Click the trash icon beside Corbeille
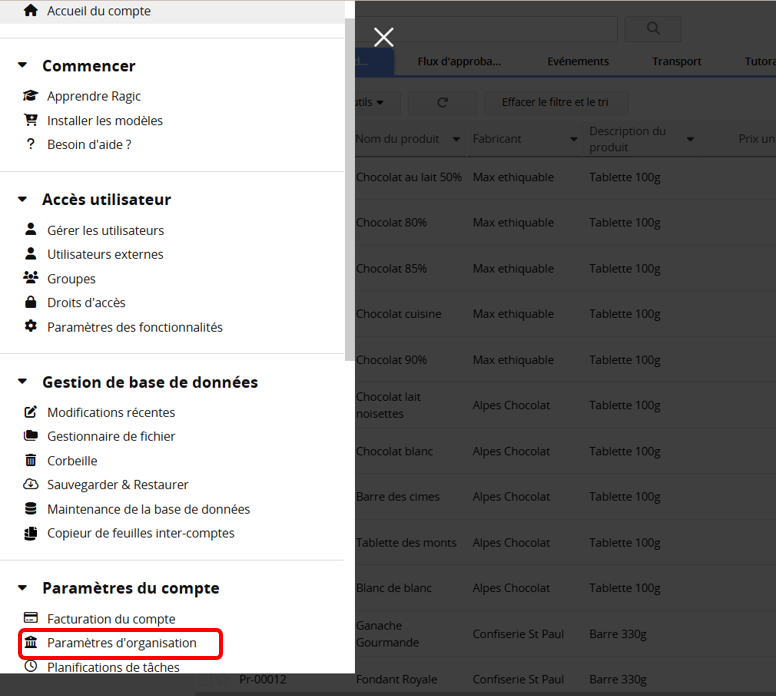The width and height of the screenshot is (777, 696). (x=30, y=460)
